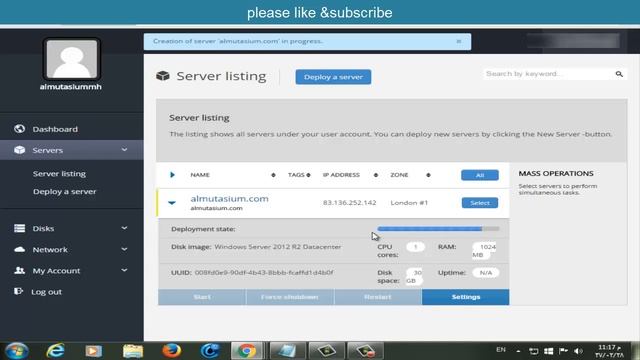Image resolution: width=640 pixels, height=360 pixels.
Task: Launch Firefox from taskbar
Action: click(171, 351)
